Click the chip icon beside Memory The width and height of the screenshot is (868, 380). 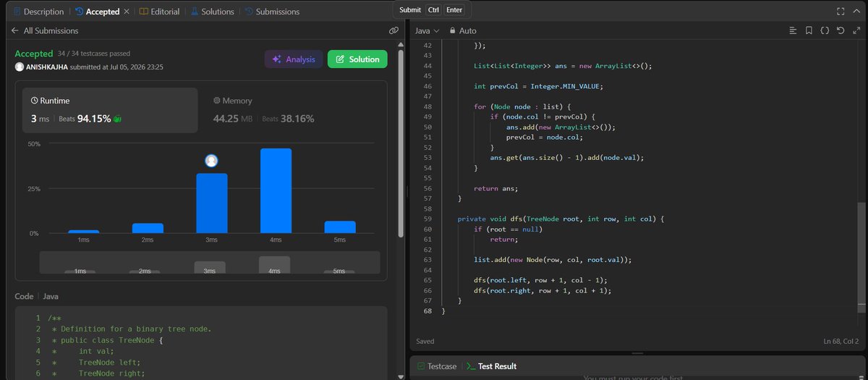(x=217, y=101)
